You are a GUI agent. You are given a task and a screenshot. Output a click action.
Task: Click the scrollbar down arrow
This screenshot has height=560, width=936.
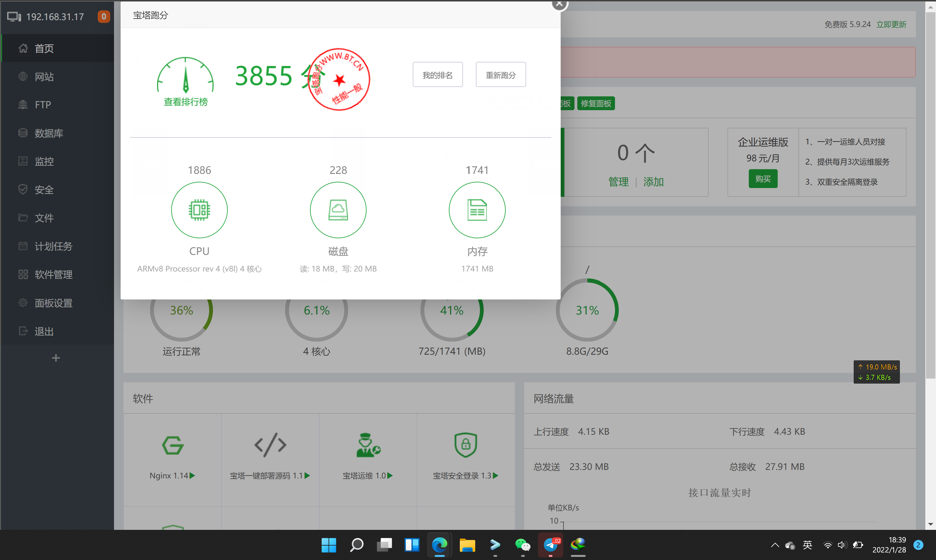tap(930, 524)
